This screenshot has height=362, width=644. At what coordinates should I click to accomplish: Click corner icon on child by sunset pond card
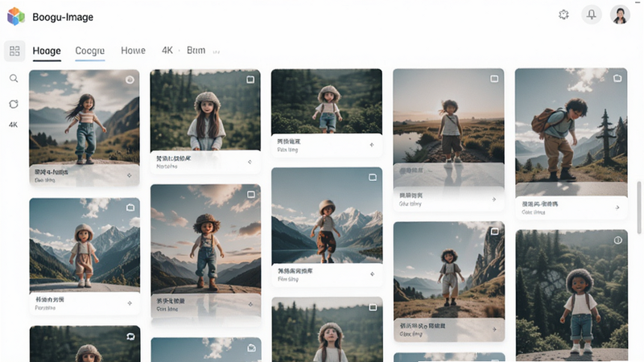tap(494, 78)
